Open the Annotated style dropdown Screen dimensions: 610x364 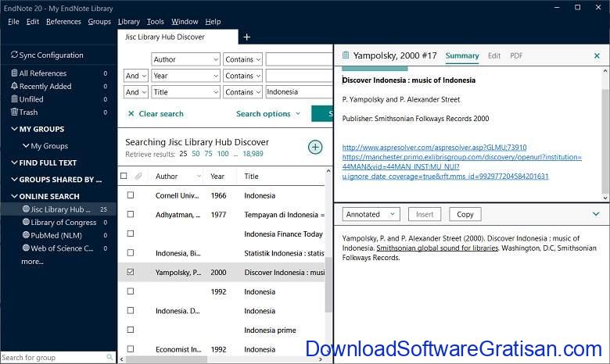371,214
